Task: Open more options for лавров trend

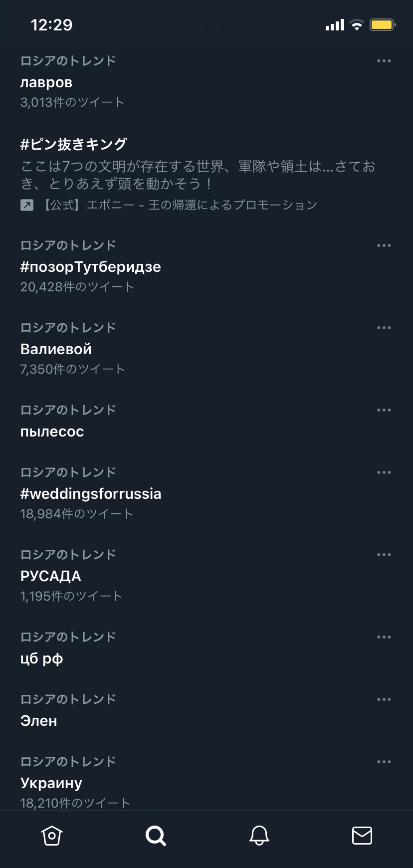Action: click(x=384, y=61)
